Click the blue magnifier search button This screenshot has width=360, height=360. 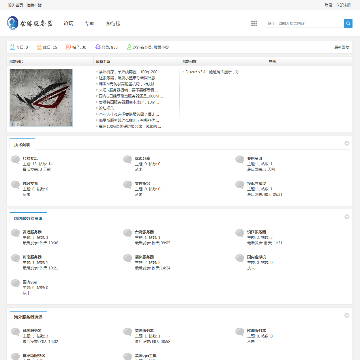pyautogui.click(x=348, y=23)
